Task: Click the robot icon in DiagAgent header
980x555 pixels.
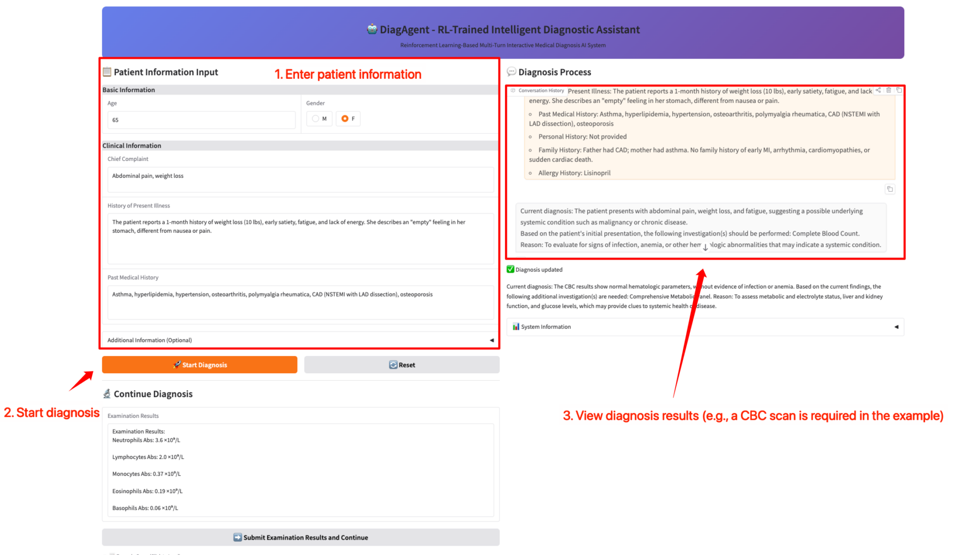Action: pos(372,29)
